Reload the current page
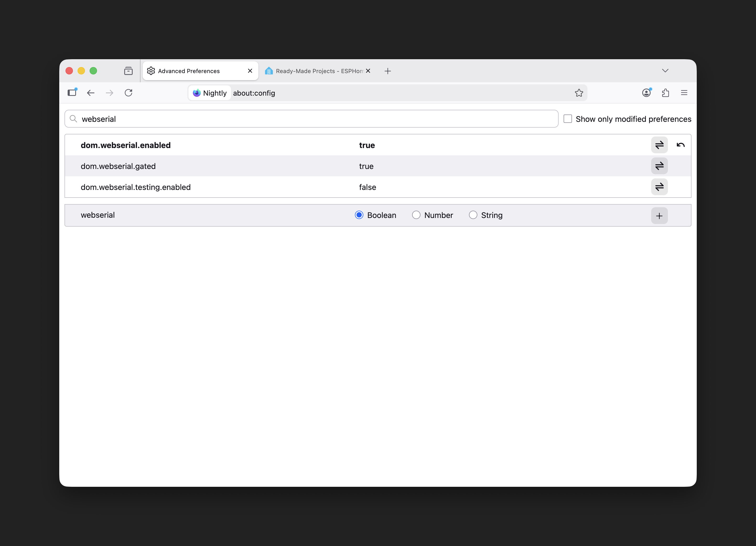Viewport: 756px width, 546px height. click(128, 93)
